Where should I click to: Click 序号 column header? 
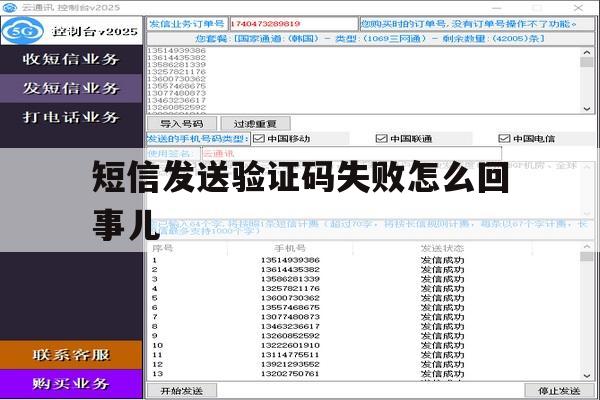click(163, 248)
